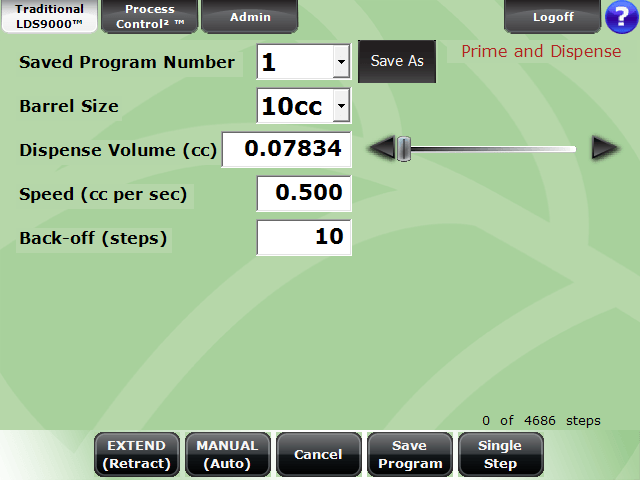Click the Save As button
Screen dimensions: 640x480
397,61
